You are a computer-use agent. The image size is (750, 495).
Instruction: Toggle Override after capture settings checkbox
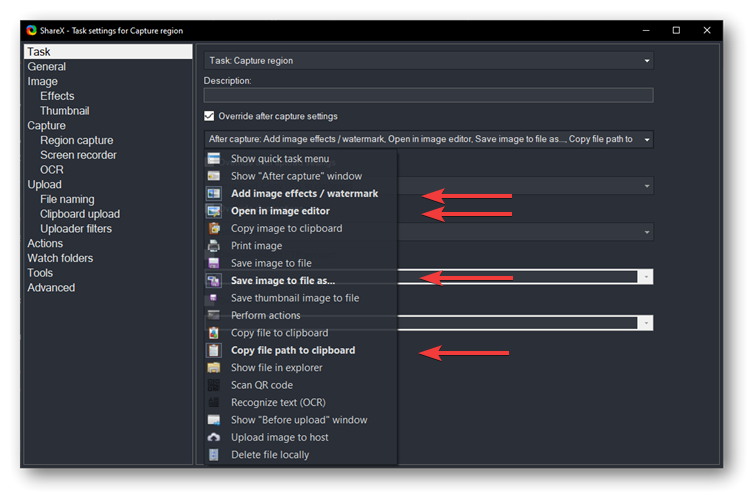click(x=209, y=116)
